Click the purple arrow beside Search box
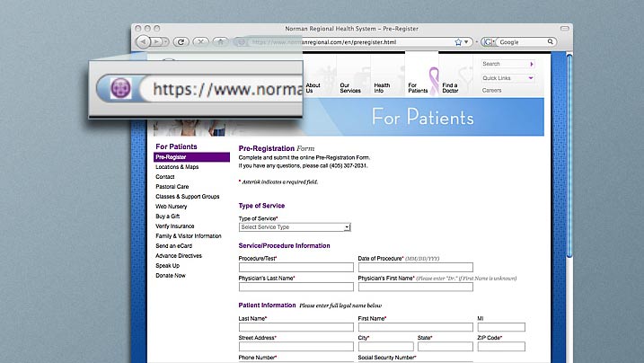The image size is (644, 363). tap(532, 64)
